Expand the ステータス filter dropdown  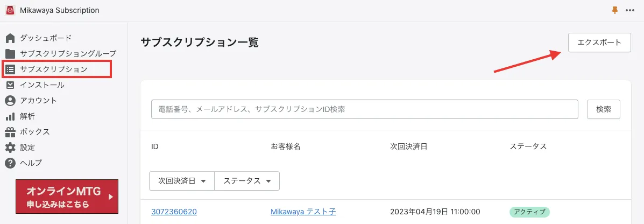[x=246, y=181]
